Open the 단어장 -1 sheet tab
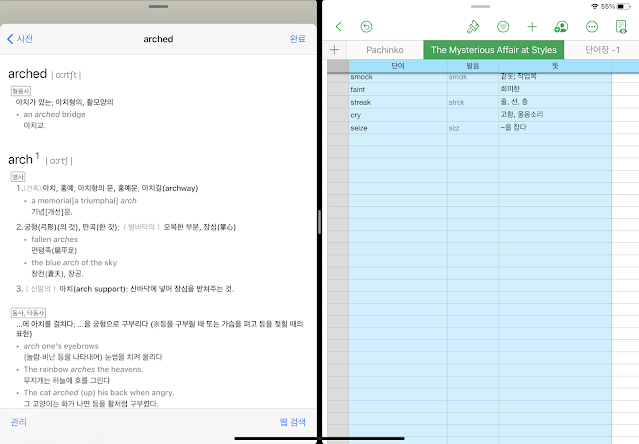The image size is (639, 444). click(602, 50)
